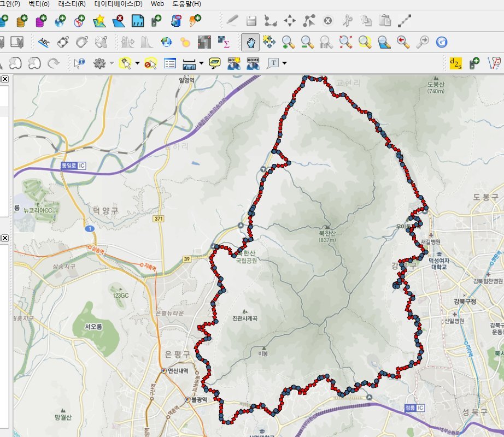This screenshot has height=437, width=504.
Task: Open the 플러그인(P) menu
Action: coord(10,4)
